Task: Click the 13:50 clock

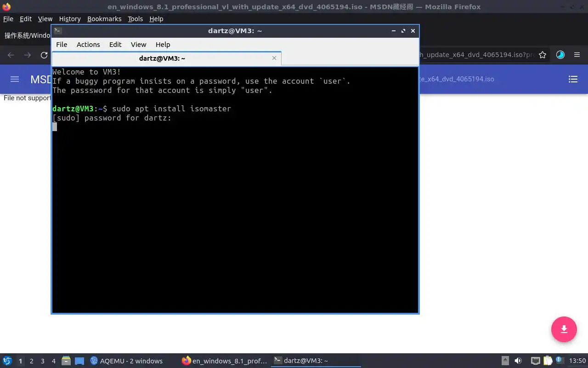Action: 577,361
